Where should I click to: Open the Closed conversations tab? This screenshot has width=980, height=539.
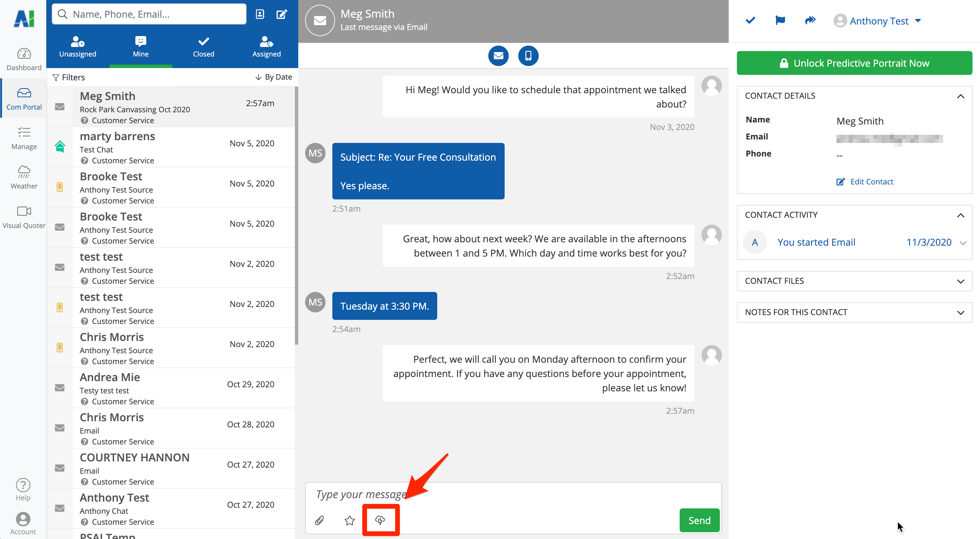[204, 47]
